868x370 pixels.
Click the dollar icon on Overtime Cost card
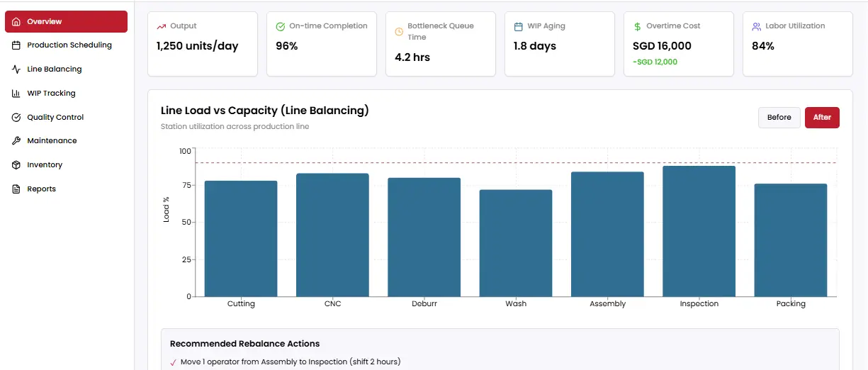point(637,26)
